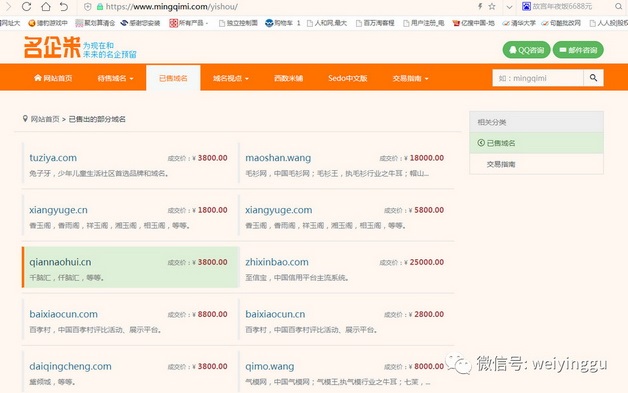Click the search magnifier button
628x393 pixels.
[x=593, y=78]
